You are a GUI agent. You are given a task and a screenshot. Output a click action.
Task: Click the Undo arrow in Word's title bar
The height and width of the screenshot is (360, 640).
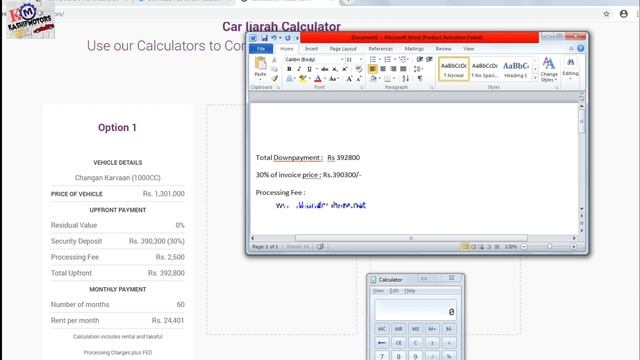coord(274,38)
